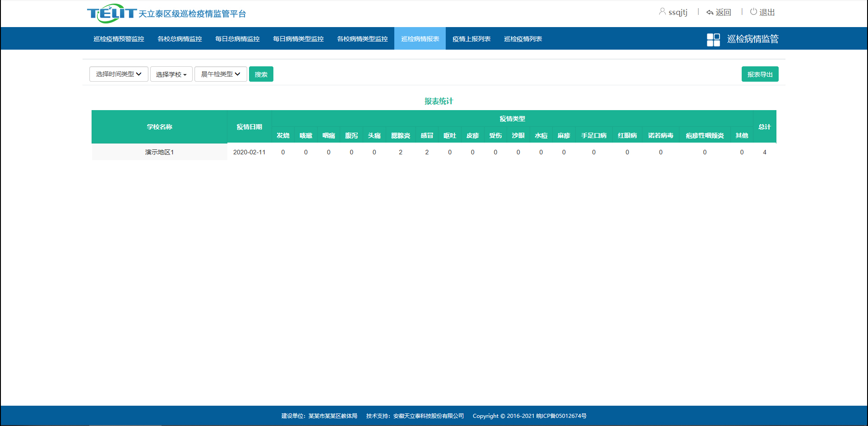Go to 每日总病情监控 tab

tap(237, 39)
